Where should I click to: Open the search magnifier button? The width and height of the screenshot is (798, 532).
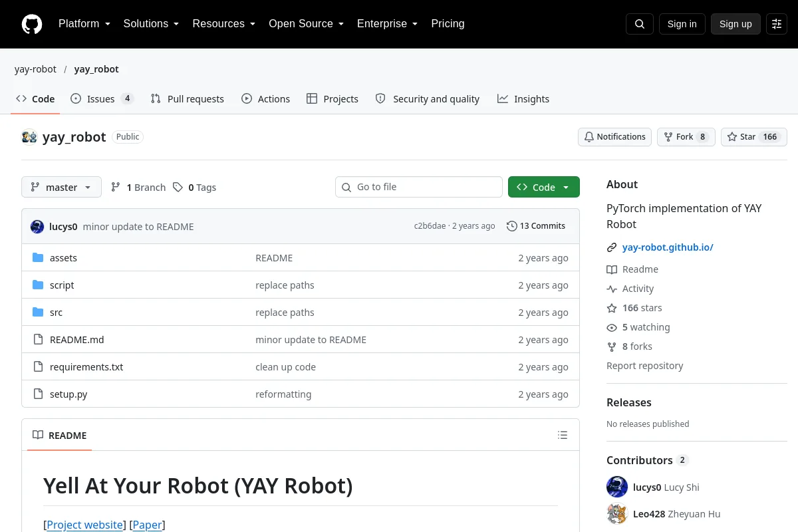click(640, 24)
